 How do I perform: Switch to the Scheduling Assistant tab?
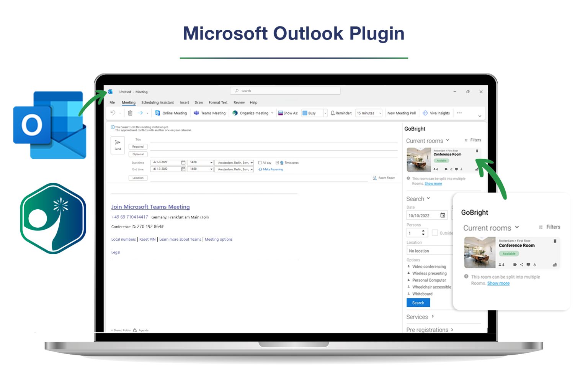[157, 102]
